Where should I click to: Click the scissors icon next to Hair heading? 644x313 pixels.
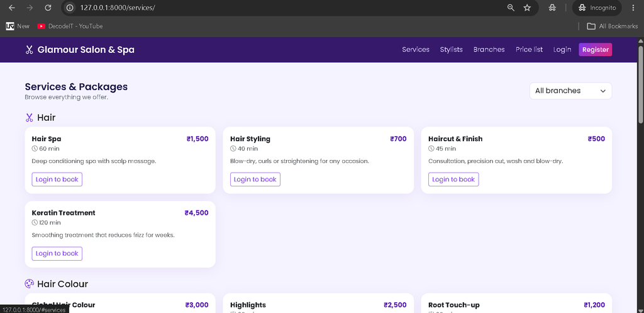(x=29, y=118)
